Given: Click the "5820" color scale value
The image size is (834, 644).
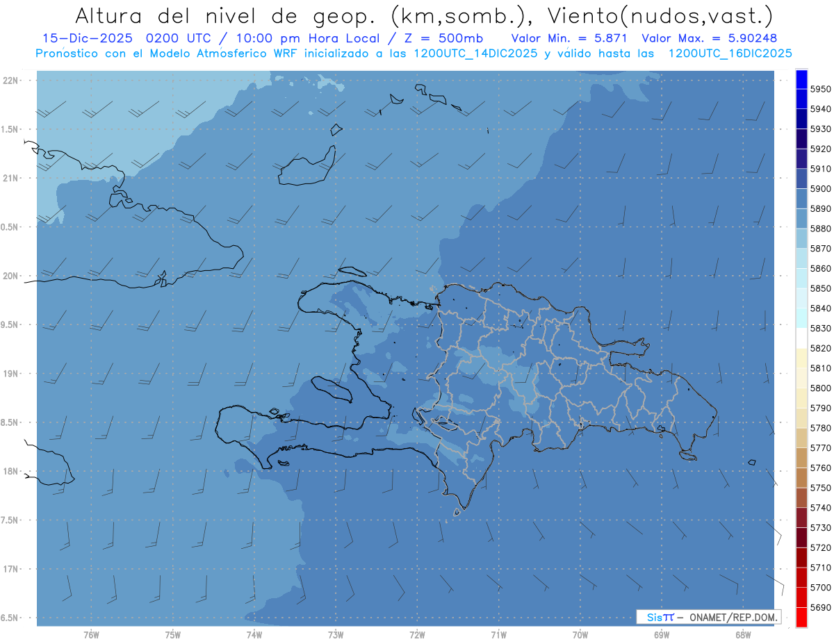Looking at the screenshot, I should coord(820,348).
